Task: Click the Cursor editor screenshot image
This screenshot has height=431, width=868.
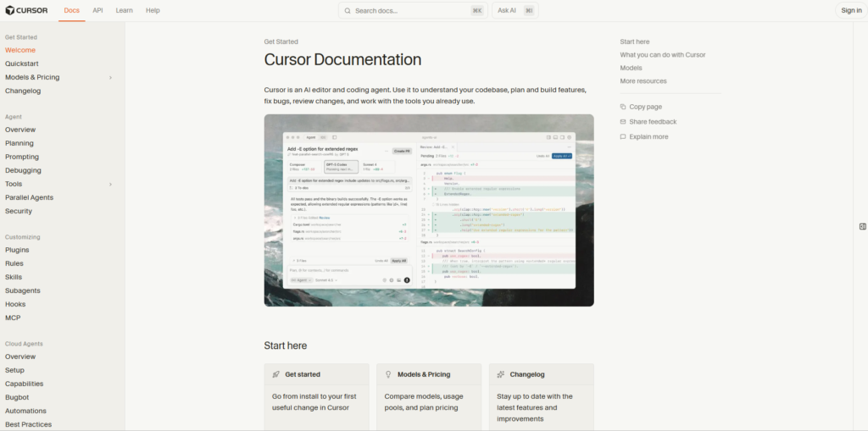Action: 429,210
